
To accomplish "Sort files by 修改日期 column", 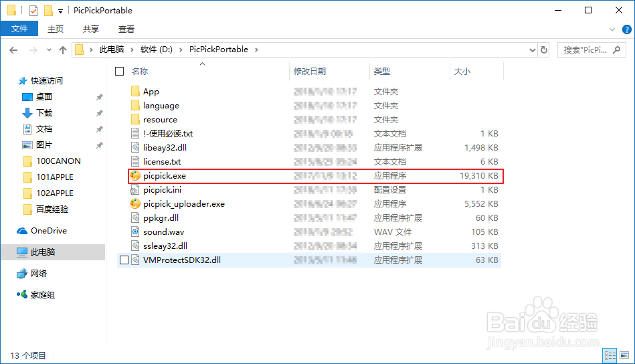I will coord(310,72).
